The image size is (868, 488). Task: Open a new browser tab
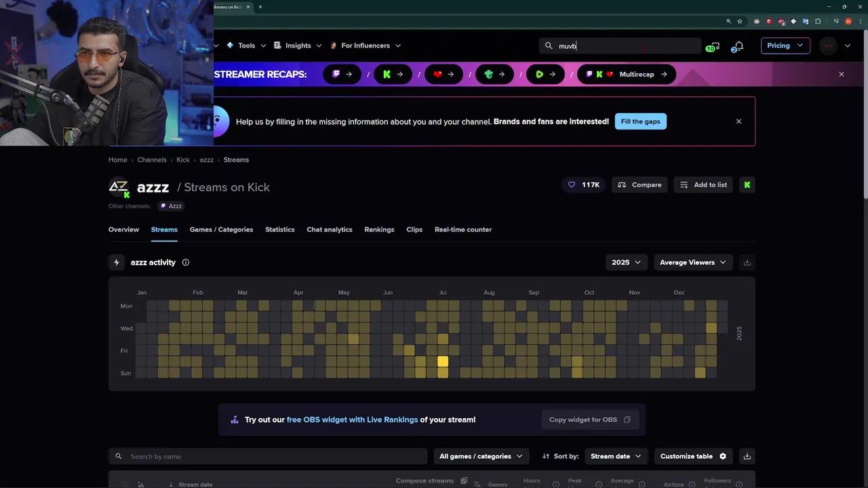[260, 7]
